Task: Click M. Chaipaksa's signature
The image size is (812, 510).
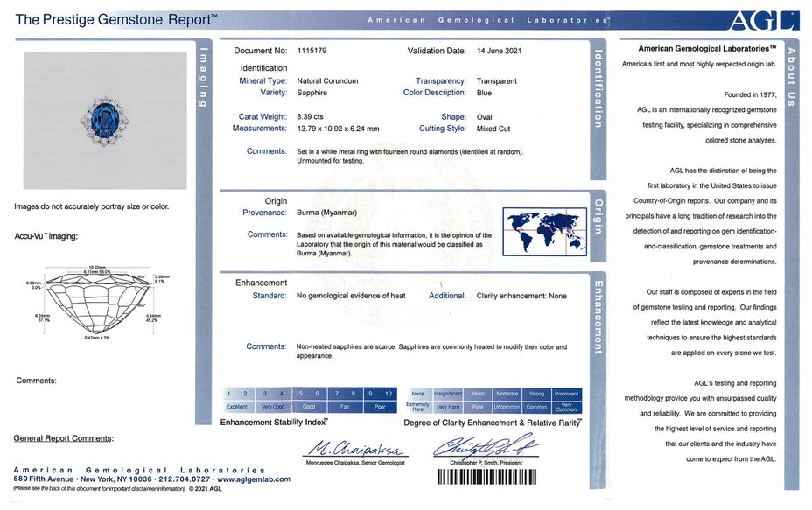Action: (x=356, y=449)
